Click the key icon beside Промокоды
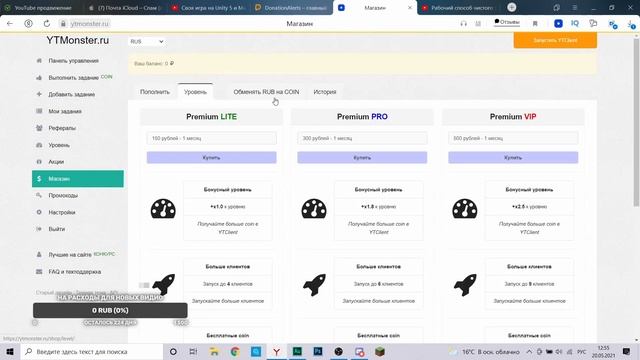Viewport: 640px width, 360px height. [39, 195]
